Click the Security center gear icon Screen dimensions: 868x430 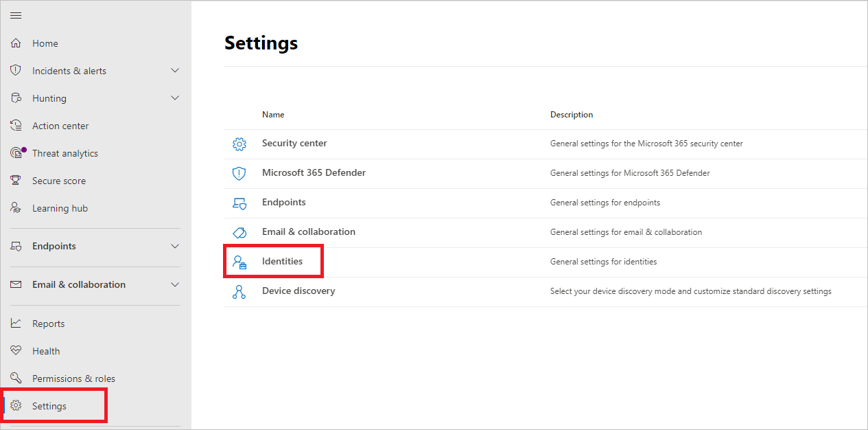point(239,144)
